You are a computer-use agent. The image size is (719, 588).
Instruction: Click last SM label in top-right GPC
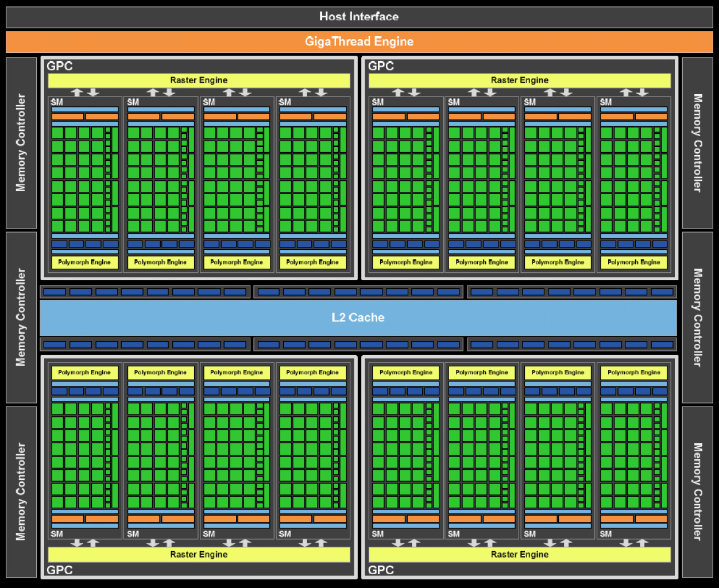click(606, 102)
